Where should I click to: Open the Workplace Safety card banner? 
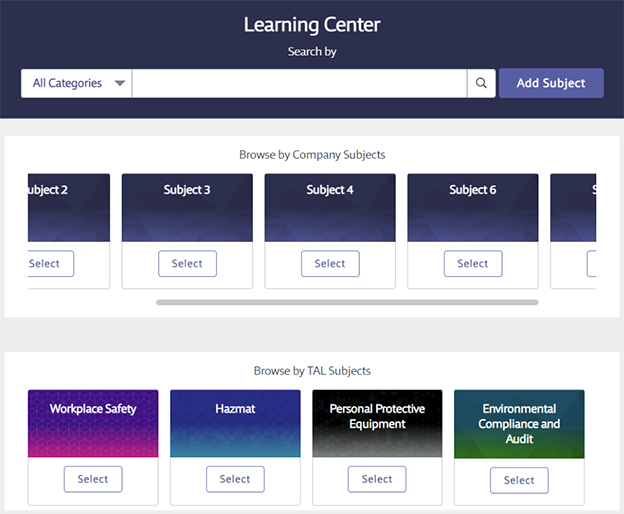pyautogui.click(x=93, y=423)
